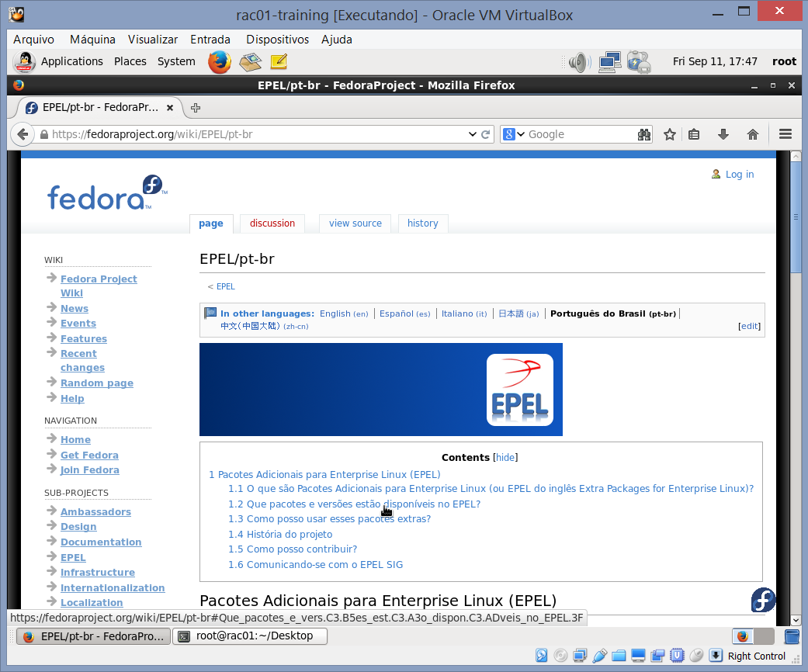The height and width of the screenshot is (672, 808).
Task: Click the round Fedora badge at bottom right
Action: tap(763, 600)
